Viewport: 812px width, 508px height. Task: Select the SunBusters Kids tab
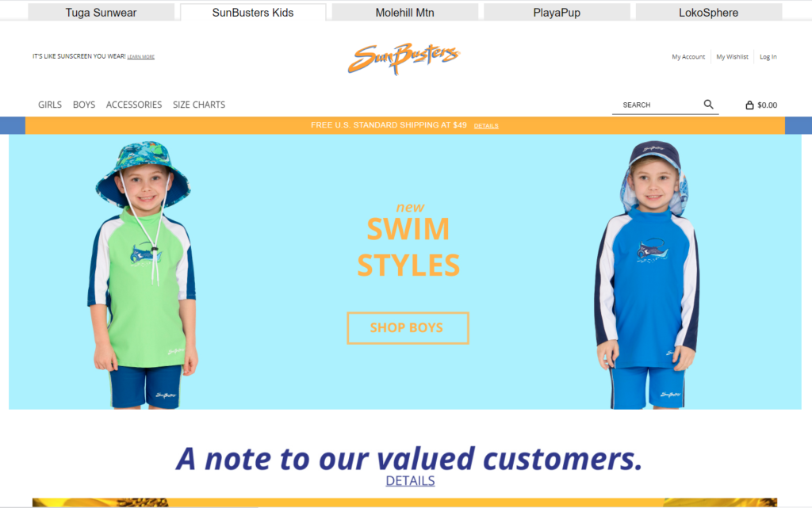point(253,13)
